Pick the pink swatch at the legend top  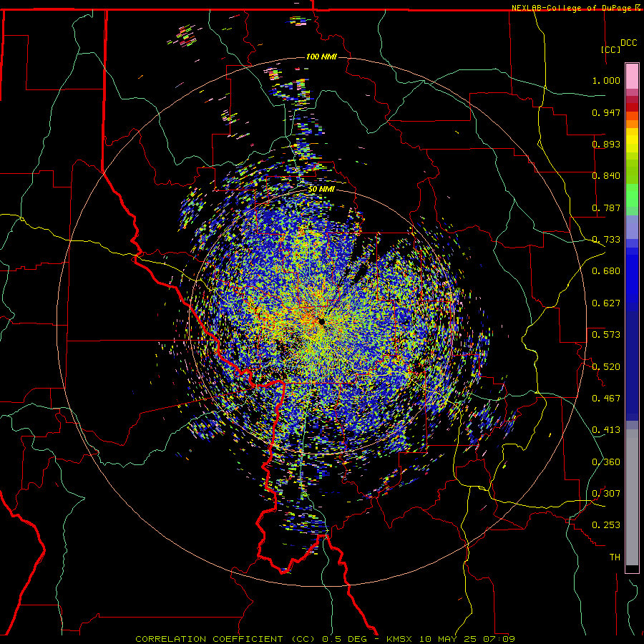pyautogui.click(x=632, y=77)
